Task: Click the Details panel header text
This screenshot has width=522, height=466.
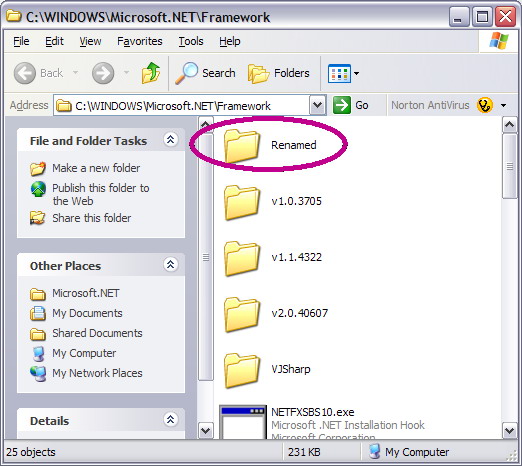Action: 49,421
